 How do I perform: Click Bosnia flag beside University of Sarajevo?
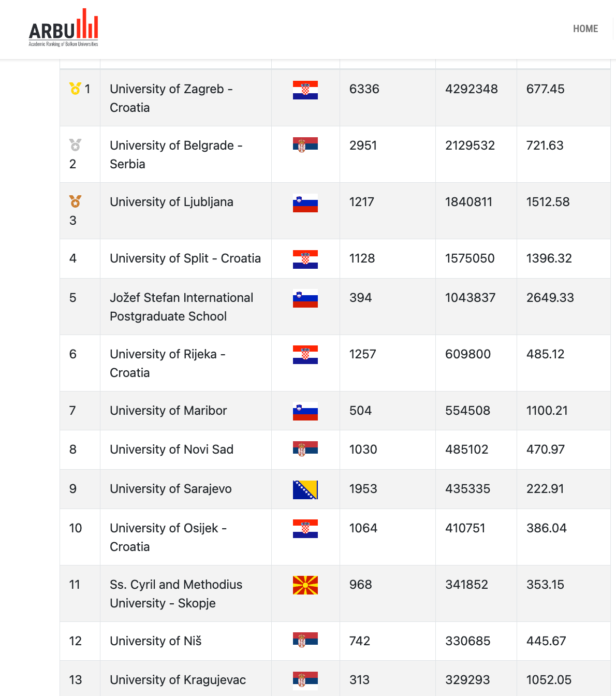[305, 490]
